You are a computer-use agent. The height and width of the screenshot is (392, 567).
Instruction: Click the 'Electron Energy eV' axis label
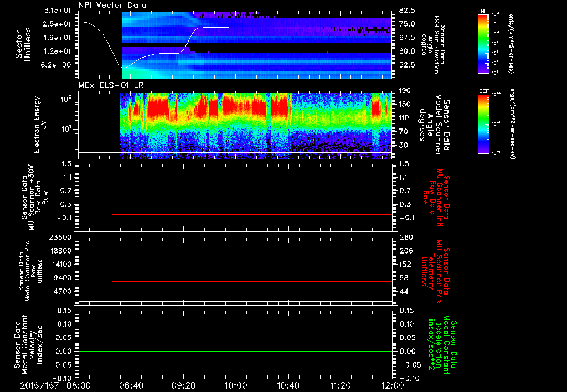40,125
